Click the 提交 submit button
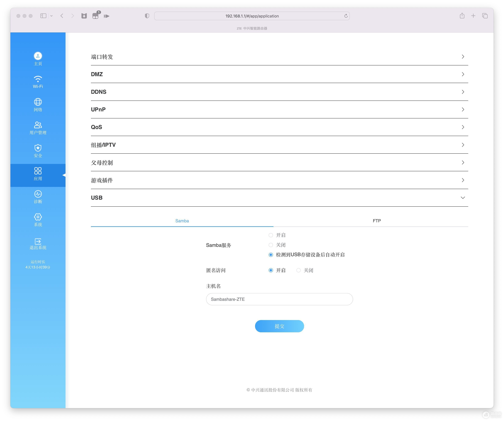 [x=279, y=326]
